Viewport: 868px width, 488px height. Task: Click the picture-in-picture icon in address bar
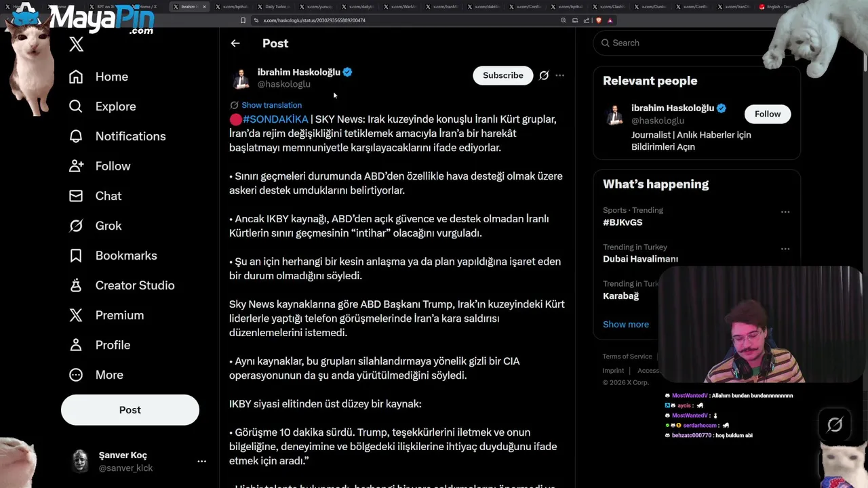pos(575,20)
